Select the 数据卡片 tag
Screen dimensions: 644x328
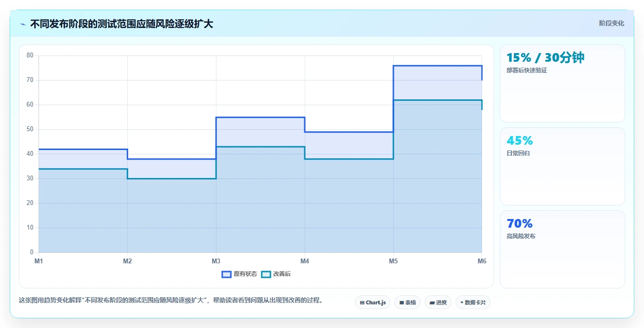coord(473,302)
